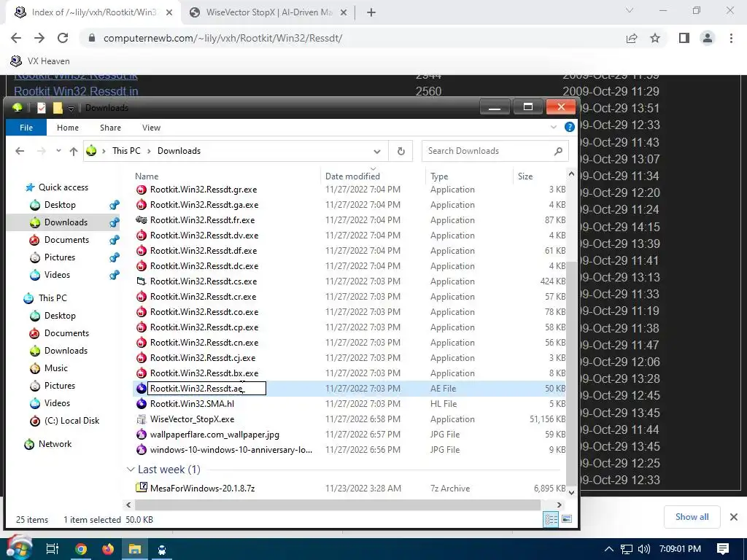Open Task View on taskbar
The height and width of the screenshot is (560, 747).
[53, 549]
